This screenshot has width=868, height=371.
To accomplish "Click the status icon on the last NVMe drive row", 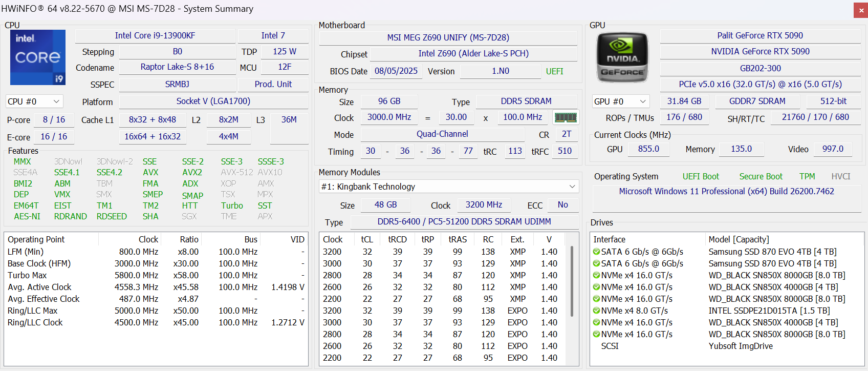I will 596,335.
